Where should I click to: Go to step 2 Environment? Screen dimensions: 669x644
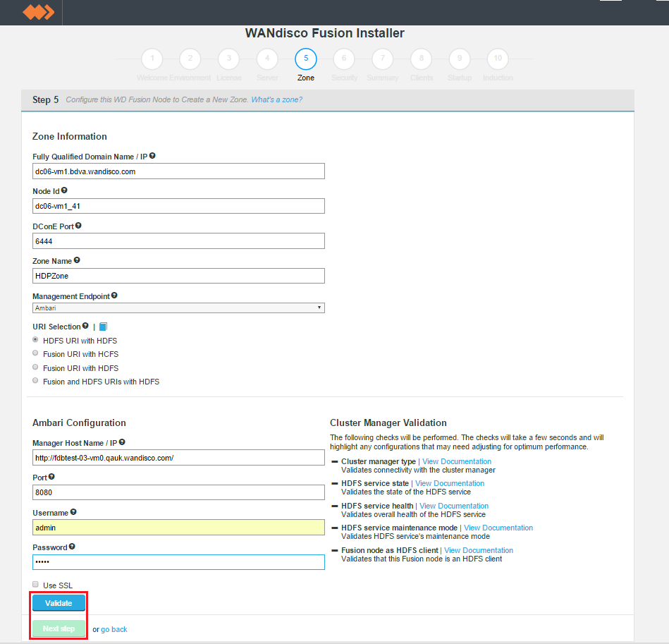(x=190, y=59)
